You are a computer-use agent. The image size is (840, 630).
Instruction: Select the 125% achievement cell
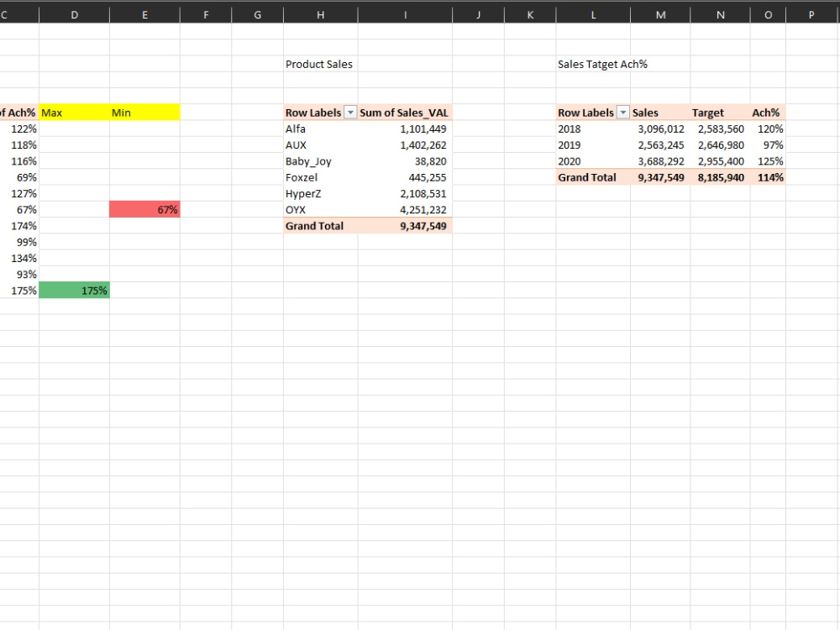(x=770, y=161)
